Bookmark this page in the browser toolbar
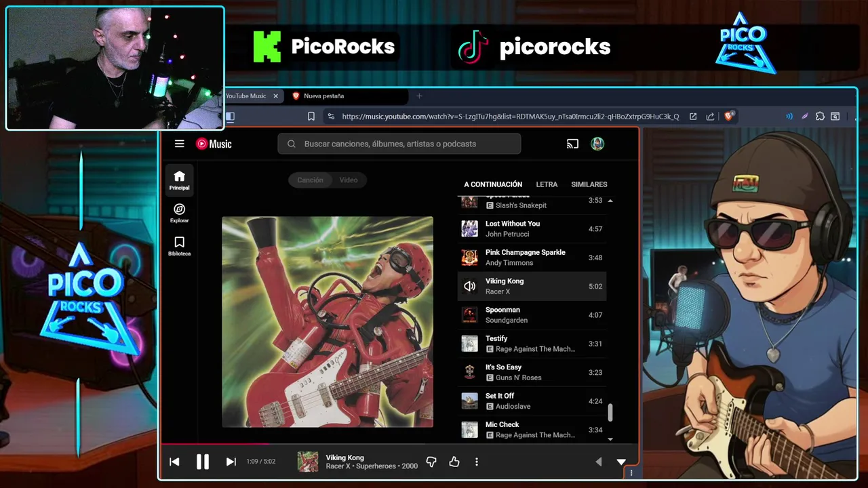The height and width of the screenshot is (488, 868). pos(311,117)
